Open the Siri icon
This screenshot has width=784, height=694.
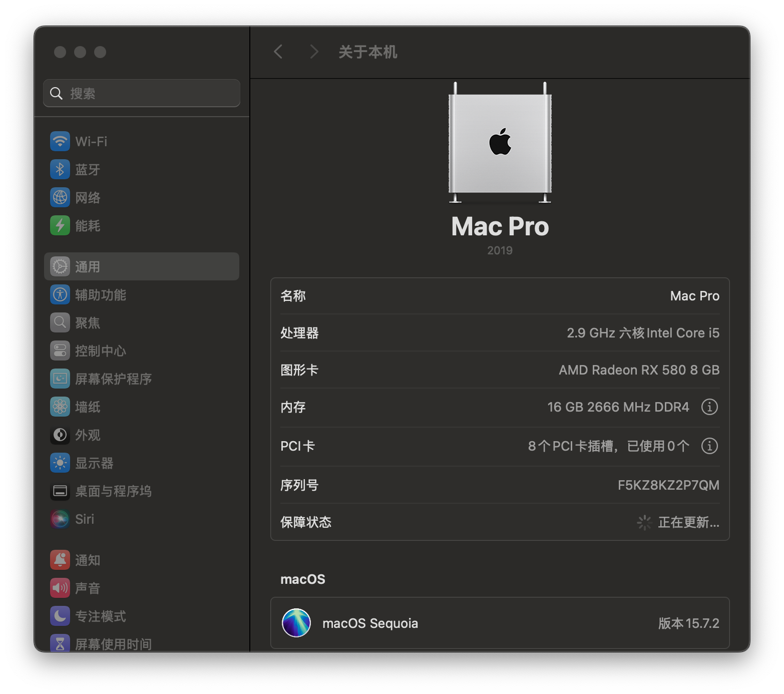point(60,519)
